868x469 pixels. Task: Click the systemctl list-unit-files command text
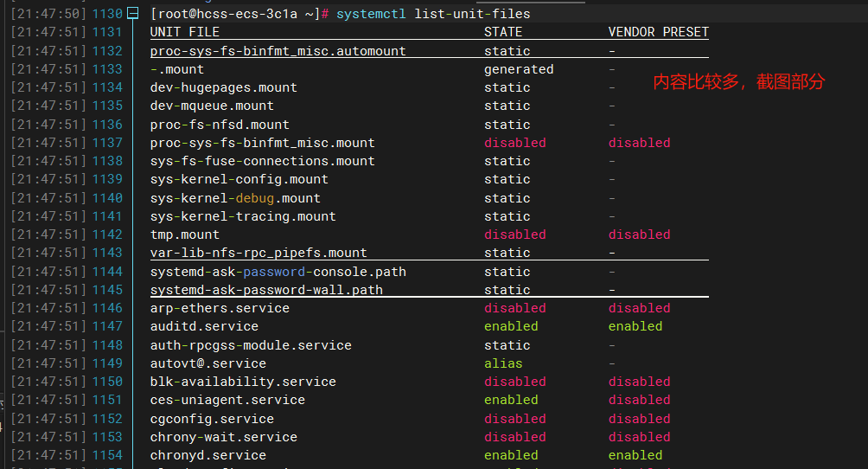pyautogui.click(x=433, y=14)
